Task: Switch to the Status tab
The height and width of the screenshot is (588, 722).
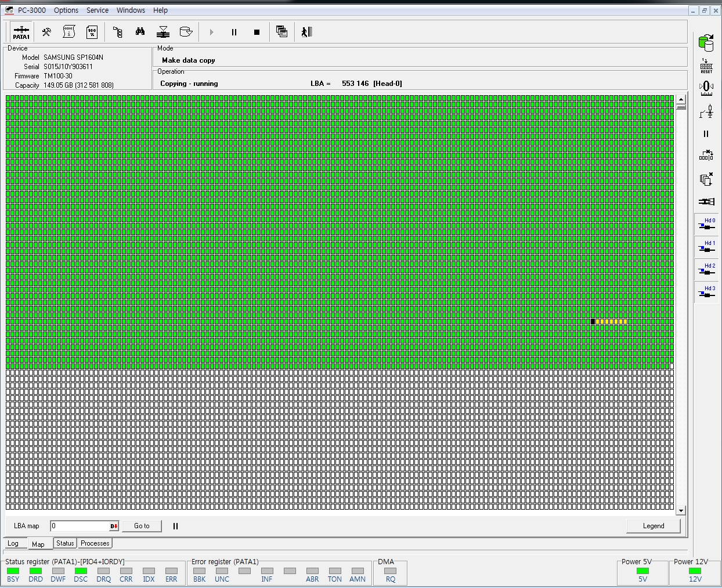Action: click(x=65, y=543)
